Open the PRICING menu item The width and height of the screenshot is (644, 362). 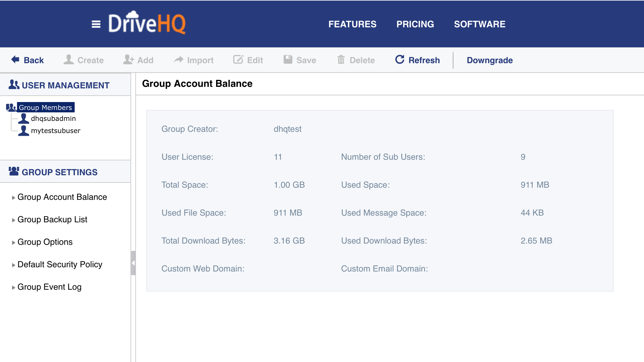415,24
